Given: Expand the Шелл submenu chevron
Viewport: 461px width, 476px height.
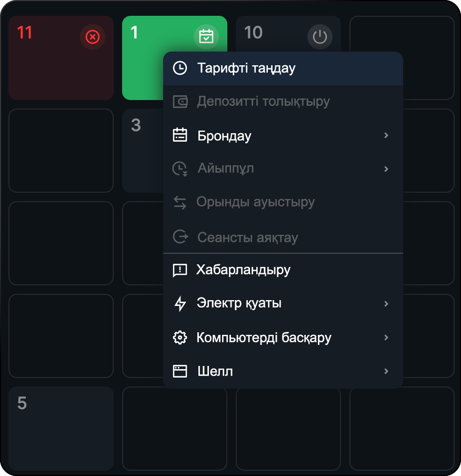Looking at the screenshot, I should pos(386,371).
